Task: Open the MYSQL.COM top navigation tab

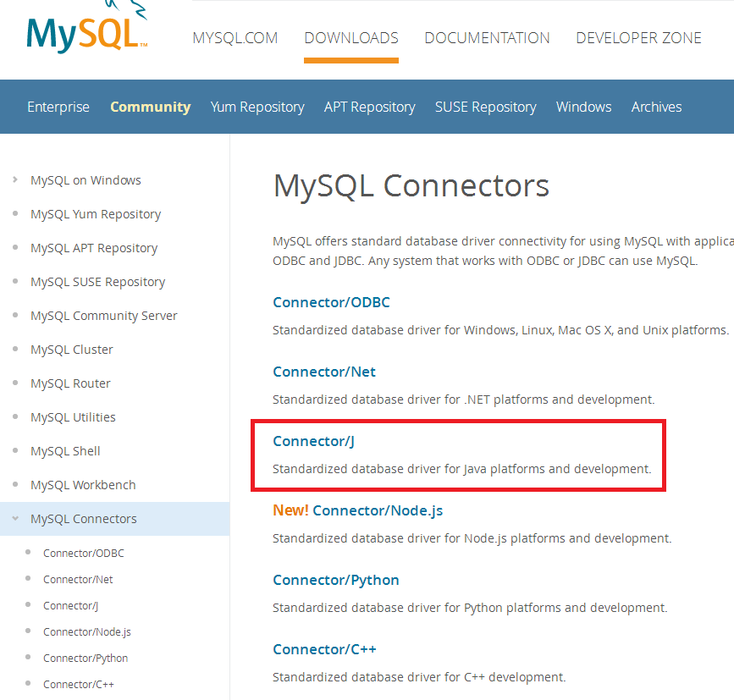Action: [235, 38]
